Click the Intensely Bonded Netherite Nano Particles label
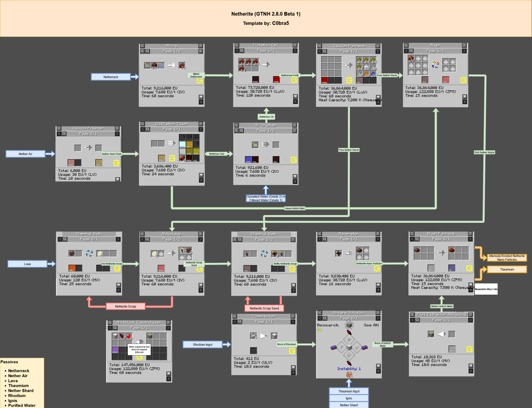 pyautogui.click(x=507, y=258)
